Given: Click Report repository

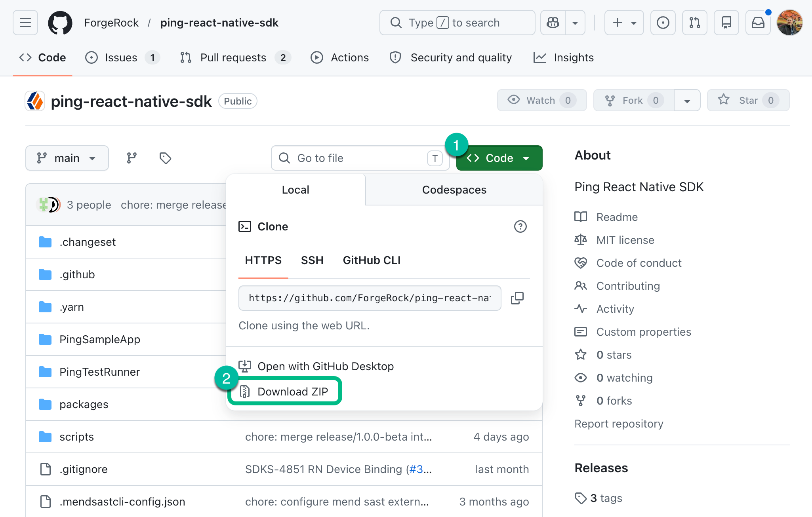Looking at the screenshot, I should tap(619, 424).
